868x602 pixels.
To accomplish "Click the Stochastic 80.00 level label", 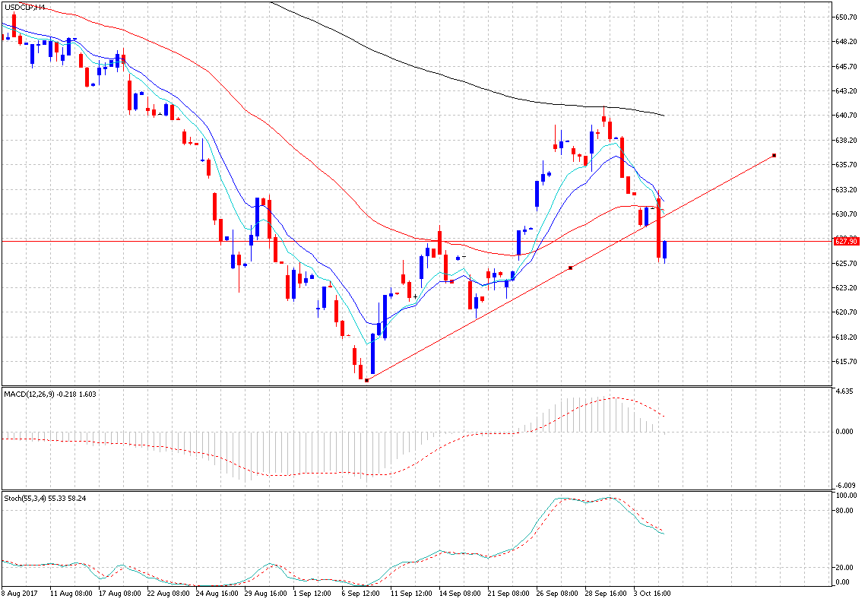I will (845, 511).
